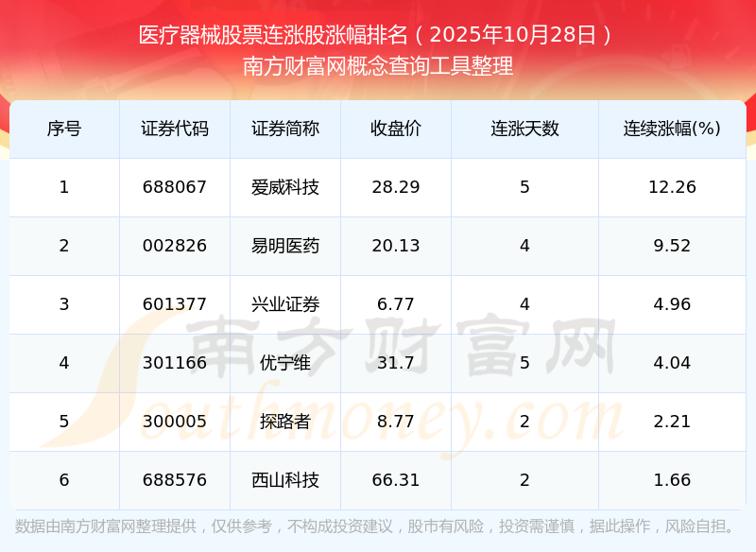Select stock name 探路者

pyautogui.click(x=285, y=422)
